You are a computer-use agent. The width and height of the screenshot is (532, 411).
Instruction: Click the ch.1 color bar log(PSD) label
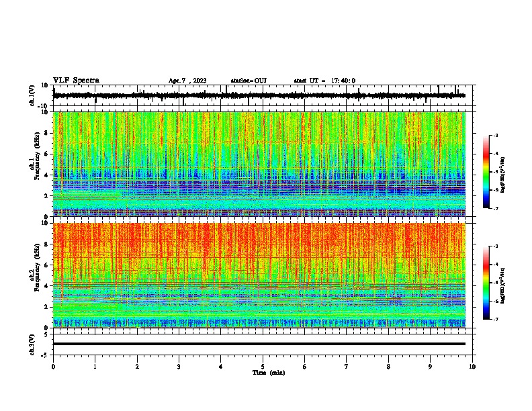pos(503,175)
